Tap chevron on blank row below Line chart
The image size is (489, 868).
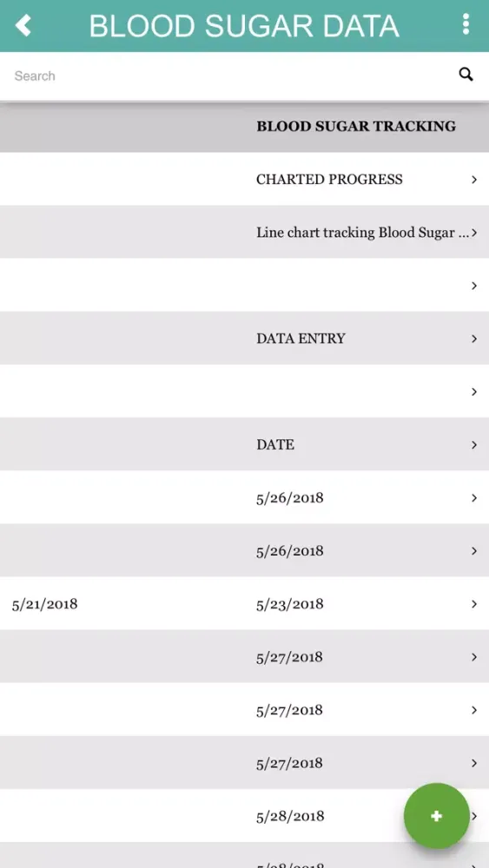click(474, 286)
